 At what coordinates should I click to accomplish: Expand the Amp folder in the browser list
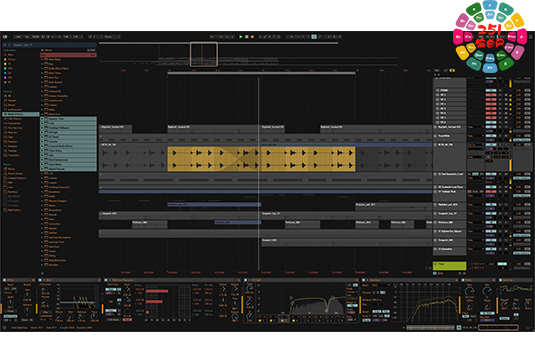[42, 64]
